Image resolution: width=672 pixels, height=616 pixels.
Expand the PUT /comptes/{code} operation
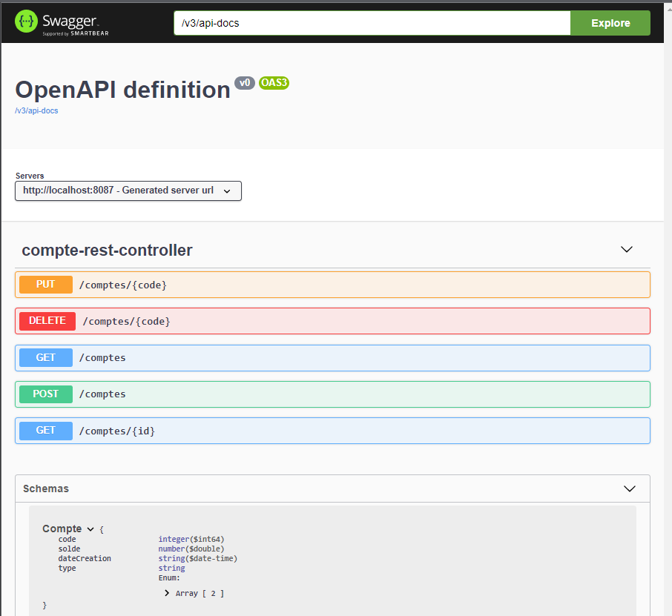pyautogui.click(x=334, y=284)
